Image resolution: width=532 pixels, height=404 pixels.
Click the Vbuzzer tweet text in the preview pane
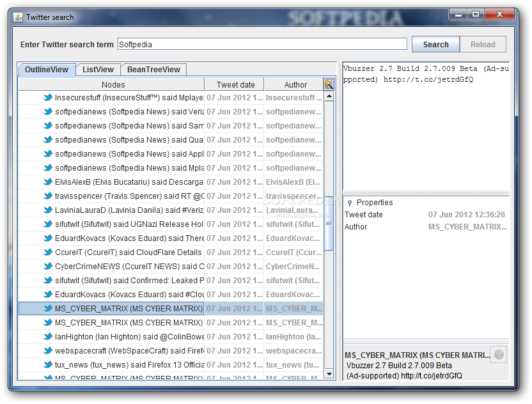(x=426, y=74)
